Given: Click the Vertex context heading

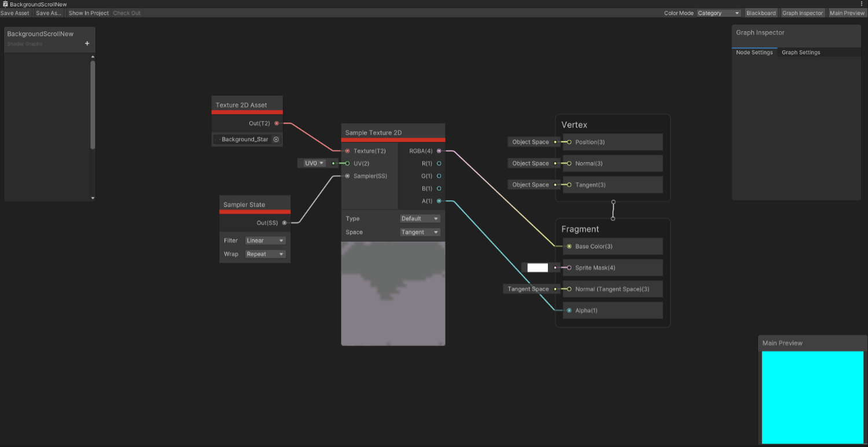Looking at the screenshot, I should 574,124.
